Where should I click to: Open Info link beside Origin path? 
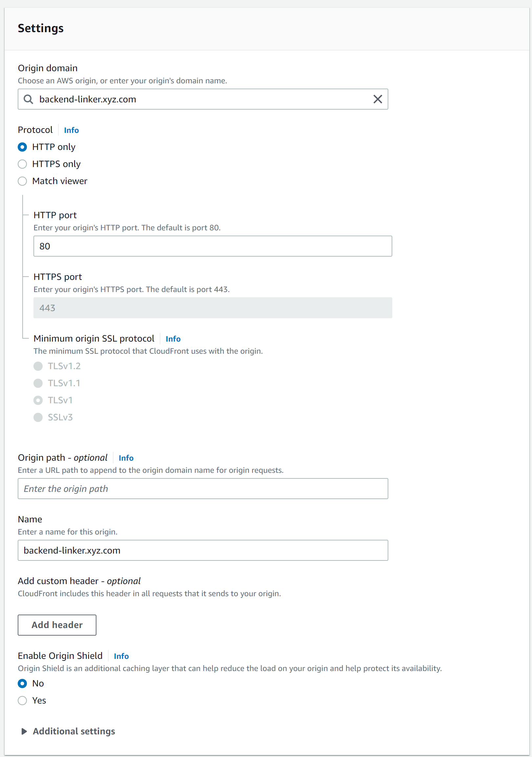(126, 458)
